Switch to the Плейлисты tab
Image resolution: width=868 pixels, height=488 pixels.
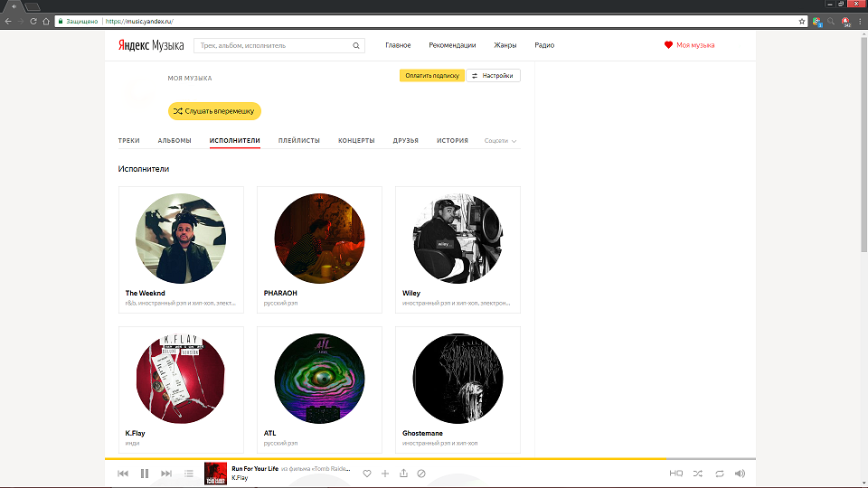coord(299,141)
